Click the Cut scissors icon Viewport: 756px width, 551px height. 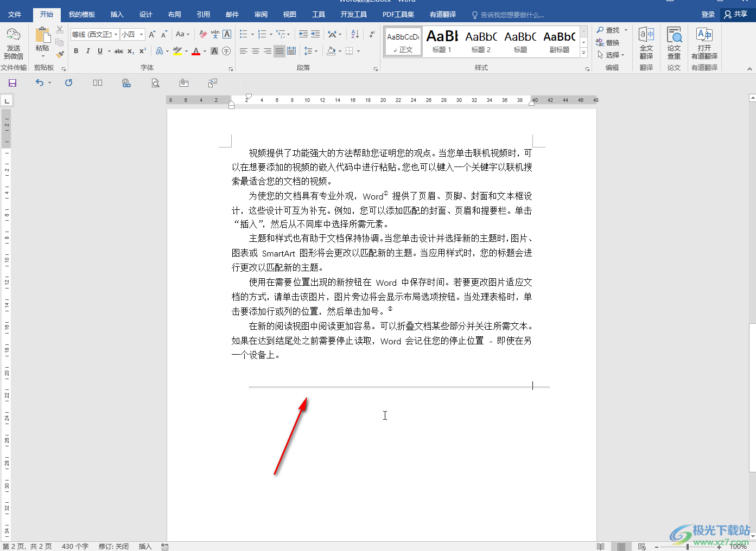coord(60,30)
